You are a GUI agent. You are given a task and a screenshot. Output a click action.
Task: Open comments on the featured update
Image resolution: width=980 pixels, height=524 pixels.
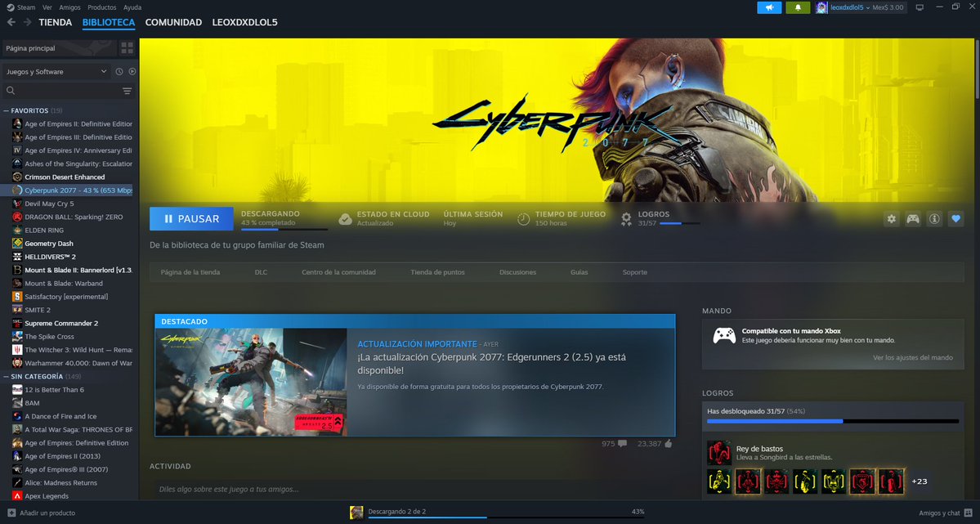pos(615,443)
